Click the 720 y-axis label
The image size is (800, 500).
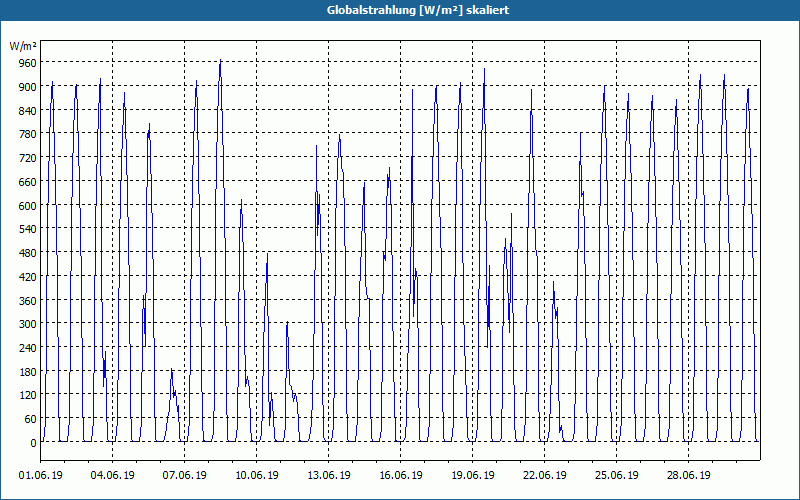pos(28,158)
